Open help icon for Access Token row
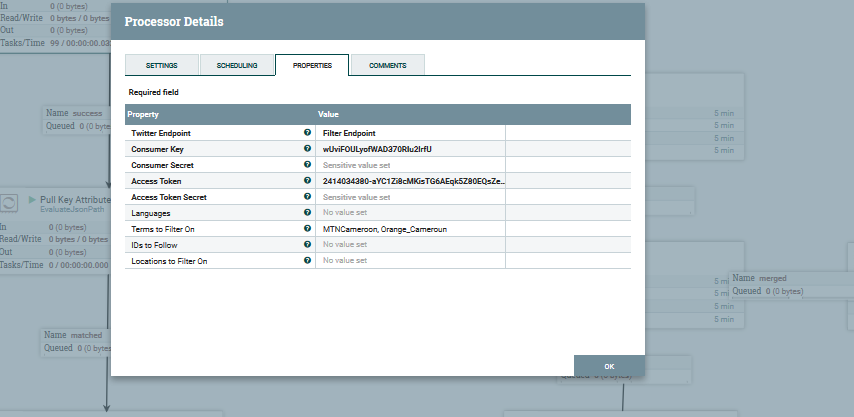This screenshot has width=854, height=417. (x=307, y=180)
